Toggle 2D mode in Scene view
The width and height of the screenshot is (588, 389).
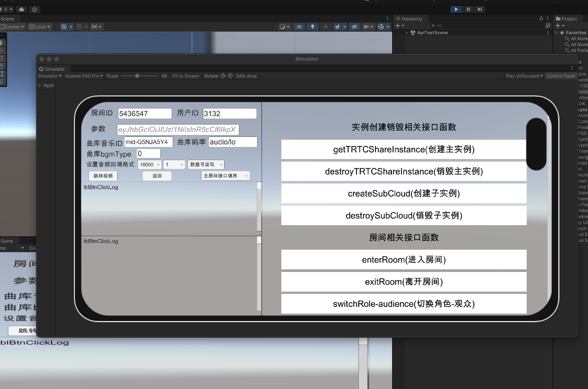(299, 27)
